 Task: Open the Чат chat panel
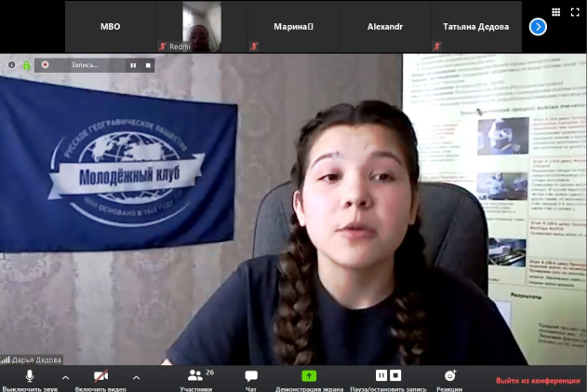(251, 376)
